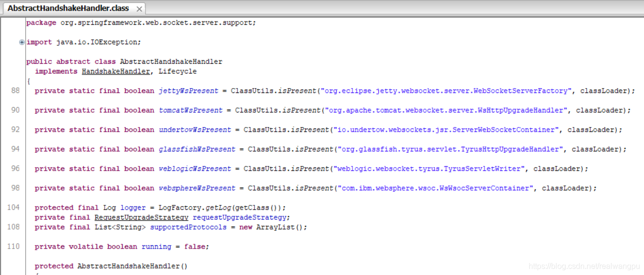Click the LogFactory.getLog call
The width and height of the screenshot is (644, 275).
222,208
